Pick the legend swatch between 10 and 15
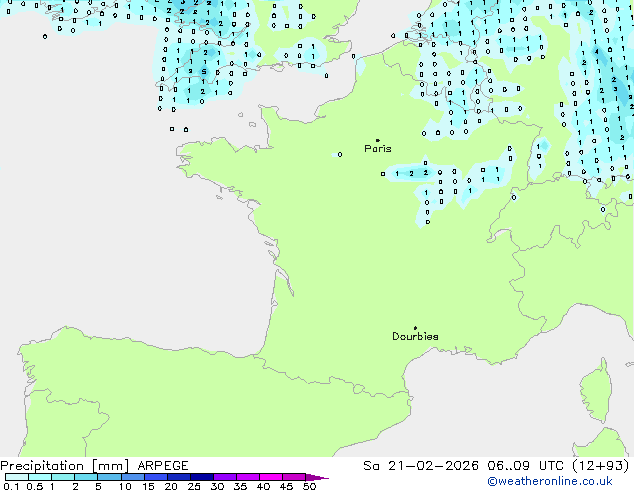Screen dimensions: 634x490 click(133, 477)
